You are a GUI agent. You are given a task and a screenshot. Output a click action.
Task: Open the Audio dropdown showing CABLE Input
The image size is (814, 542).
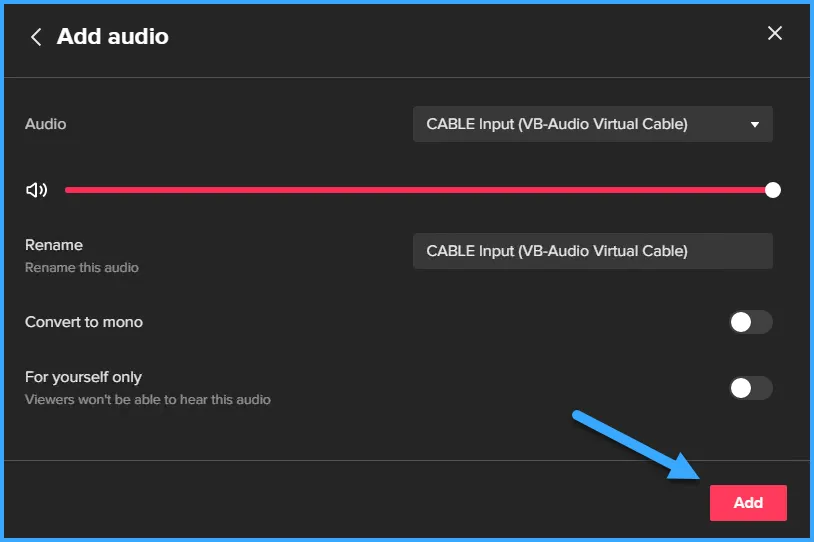[592, 125]
